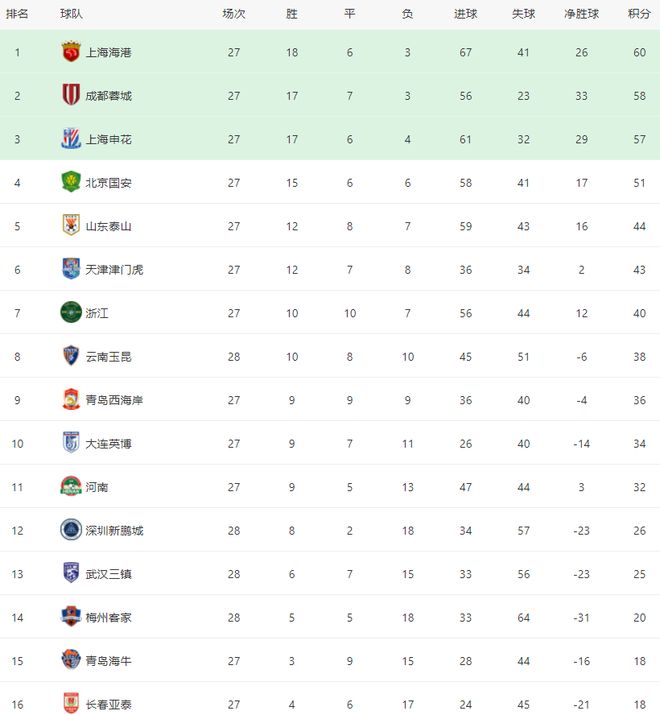Click the 积分 column header

click(639, 14)
